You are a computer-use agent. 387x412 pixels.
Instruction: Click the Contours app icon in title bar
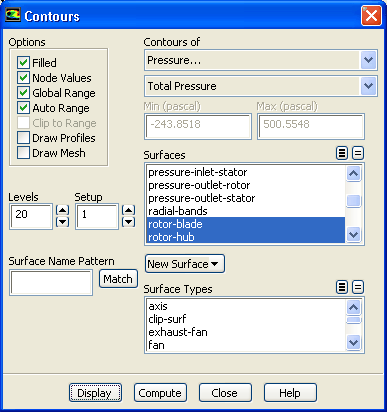(x=13, y=15)
